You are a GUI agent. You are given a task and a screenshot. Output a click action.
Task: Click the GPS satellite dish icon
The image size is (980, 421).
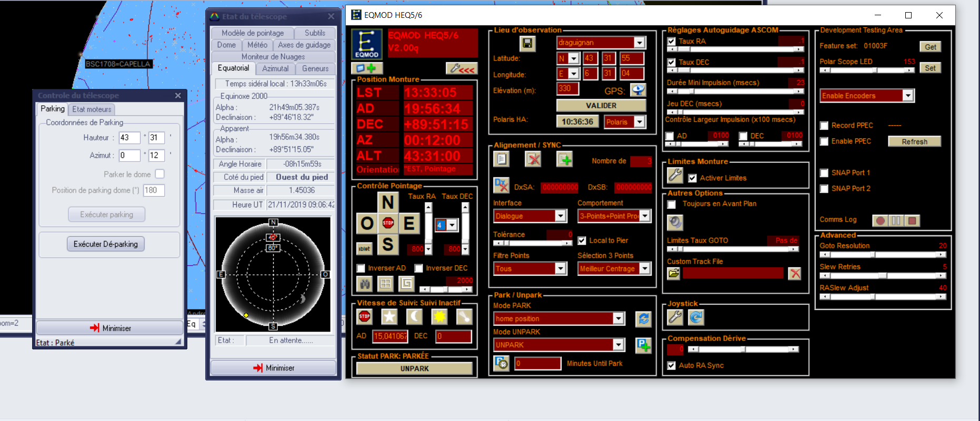point(638,90)
